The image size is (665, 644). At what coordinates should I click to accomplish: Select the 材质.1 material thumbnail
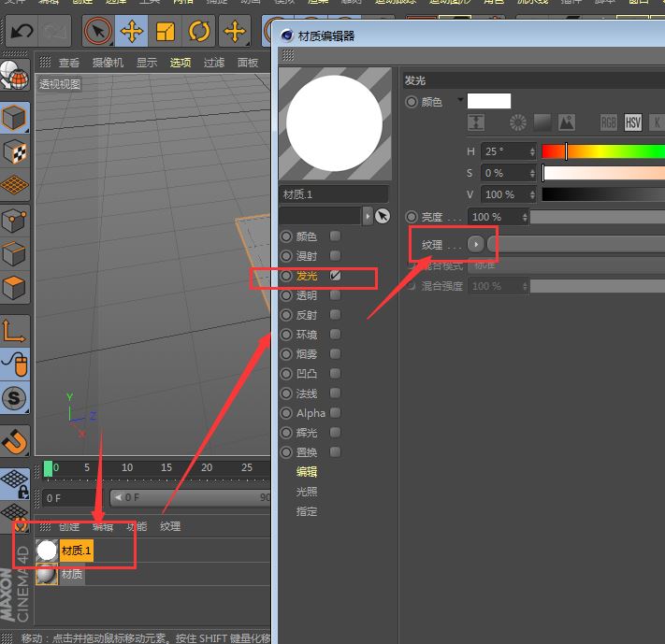[x=47, y=551]
